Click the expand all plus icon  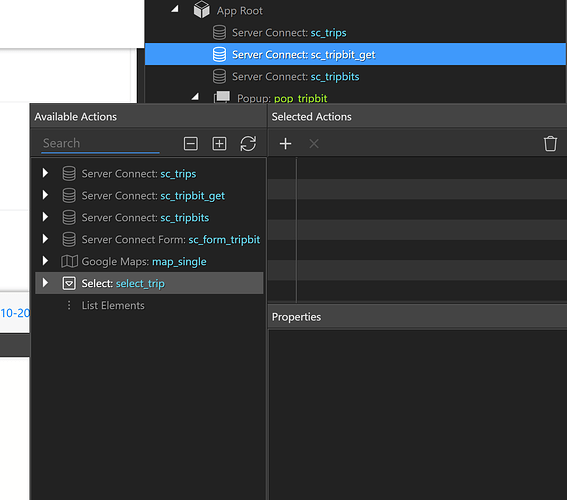[219, 144]
